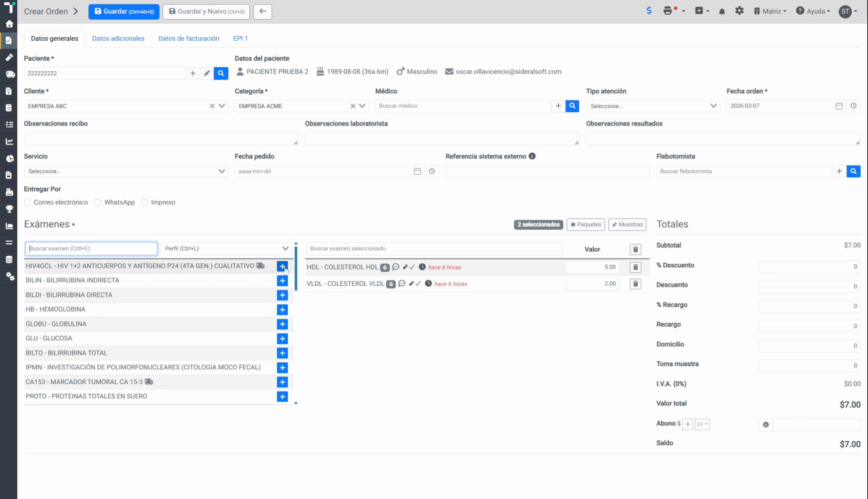This screenshot has height=499, width=868.
Task: Switch to Datos adicionales tab
Action: pos(118,38)
